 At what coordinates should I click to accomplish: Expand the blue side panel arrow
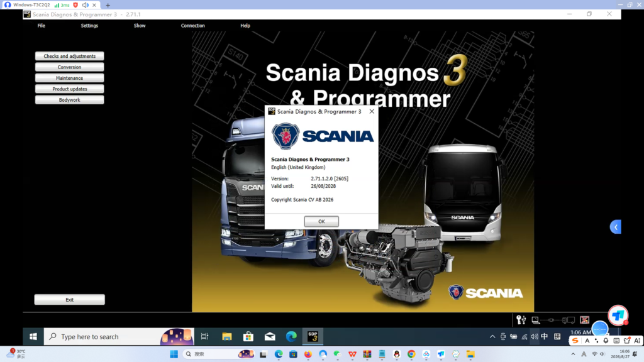616,227
